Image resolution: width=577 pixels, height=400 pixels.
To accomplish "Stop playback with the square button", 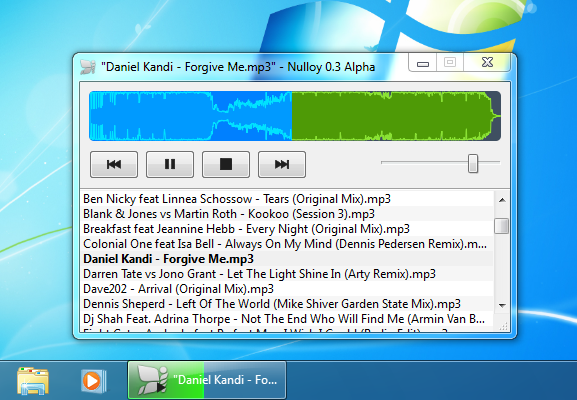I will tap(226, 164).
